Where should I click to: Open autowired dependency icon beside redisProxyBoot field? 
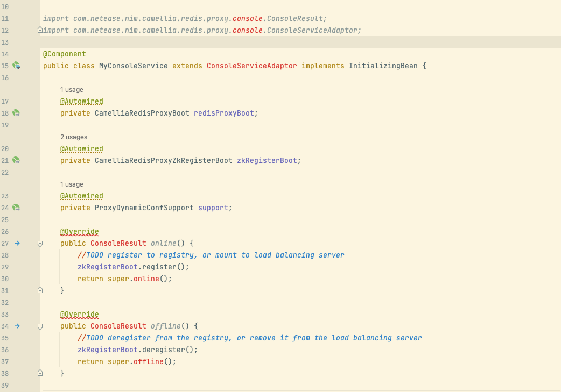coord(16,113)
